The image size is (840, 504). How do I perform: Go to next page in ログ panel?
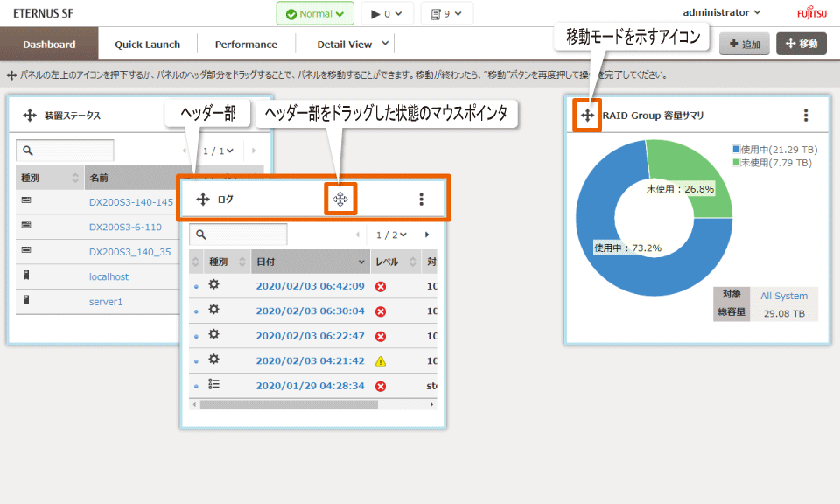(x=427, y=234)
